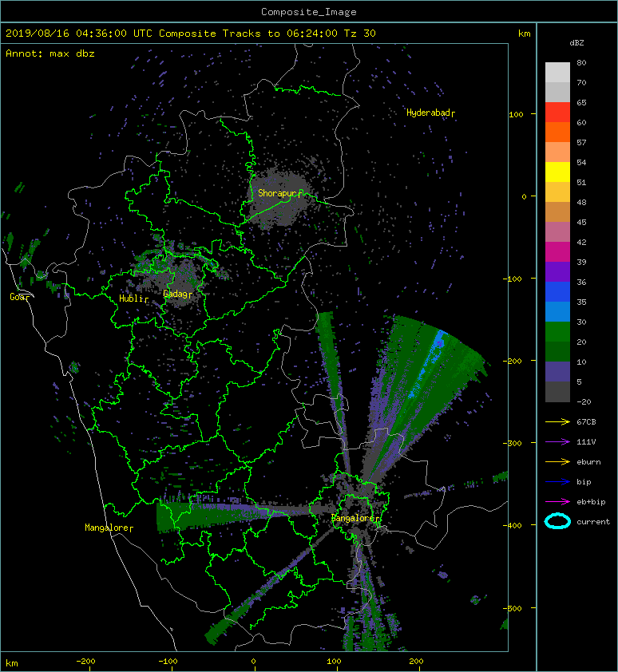Select the 65-70 dBZ grey swatch
Image resolution: width=618 pixels, height=672 pixels.
point(557,92)
